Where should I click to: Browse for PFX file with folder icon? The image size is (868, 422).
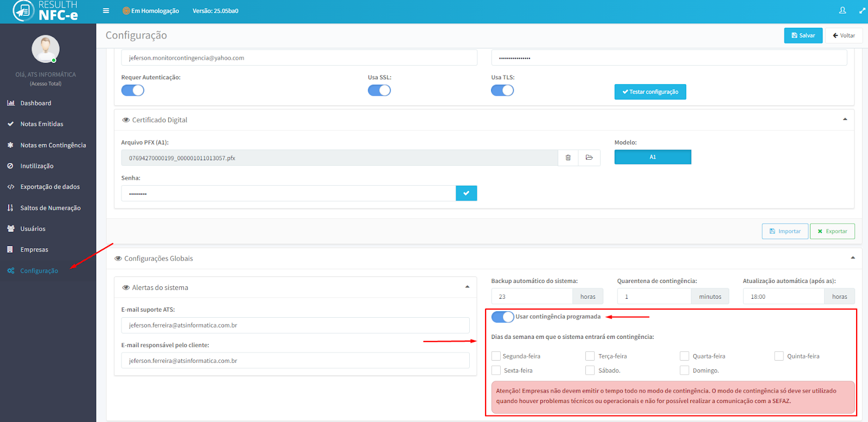[589, 158]
